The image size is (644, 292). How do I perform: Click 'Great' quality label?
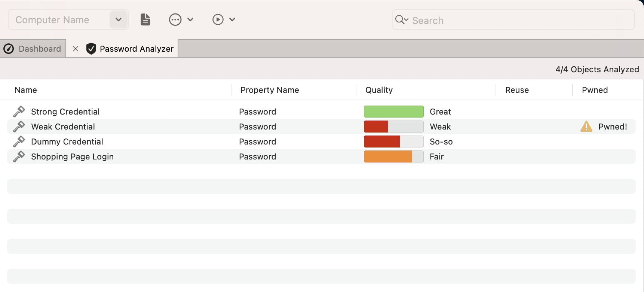pos(440,112)
